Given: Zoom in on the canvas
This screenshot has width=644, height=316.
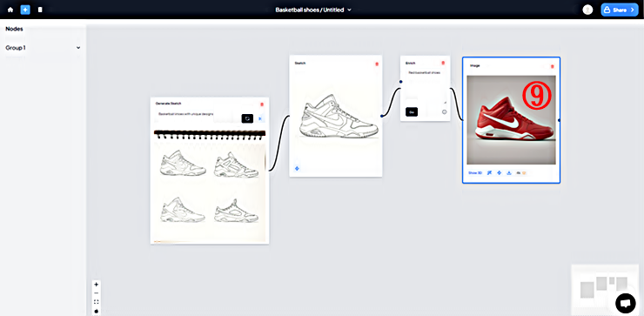Looking at the screenshot, I should tap(96, 285).
